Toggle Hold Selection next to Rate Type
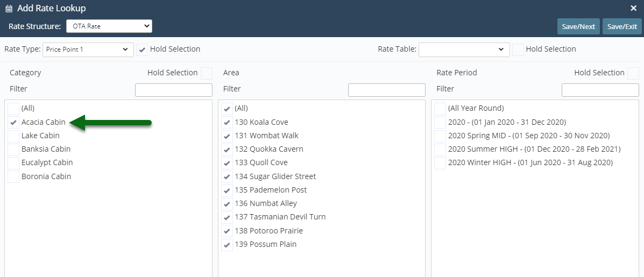 click(142, 49)
